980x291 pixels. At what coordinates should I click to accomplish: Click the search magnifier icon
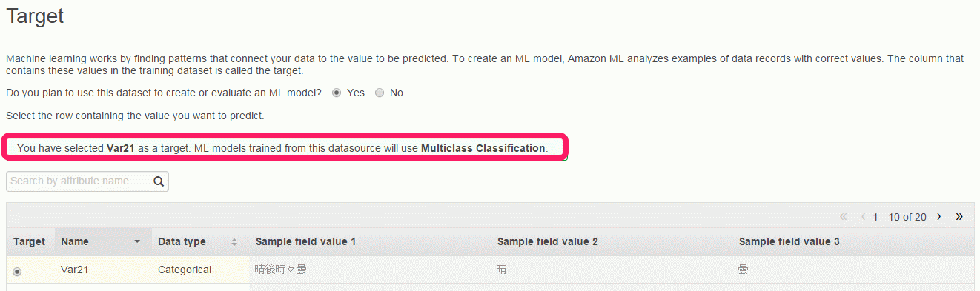tap(158, 181)
